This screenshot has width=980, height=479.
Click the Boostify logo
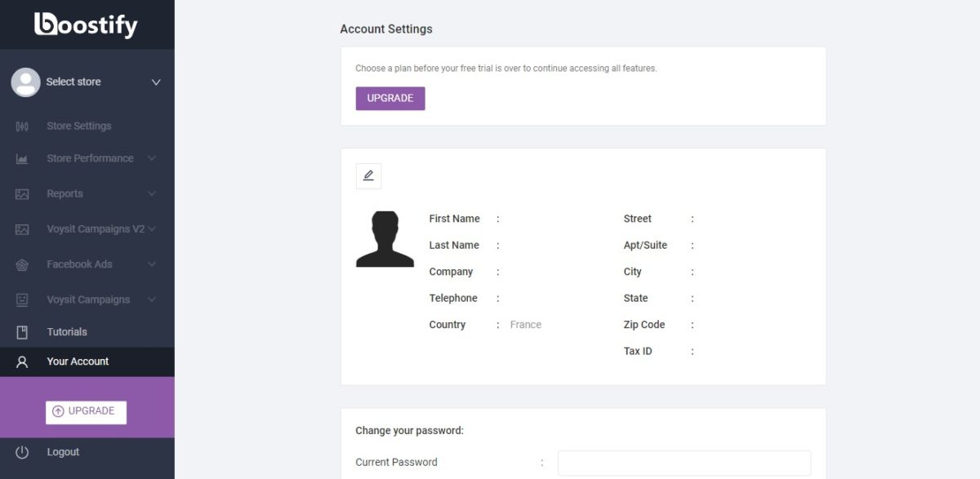tap(87, 24)
